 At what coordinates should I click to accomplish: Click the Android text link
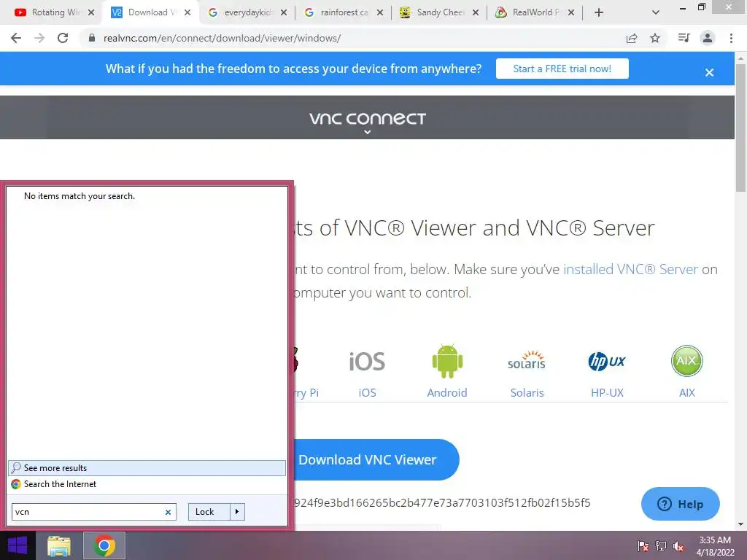pos(447,393)
